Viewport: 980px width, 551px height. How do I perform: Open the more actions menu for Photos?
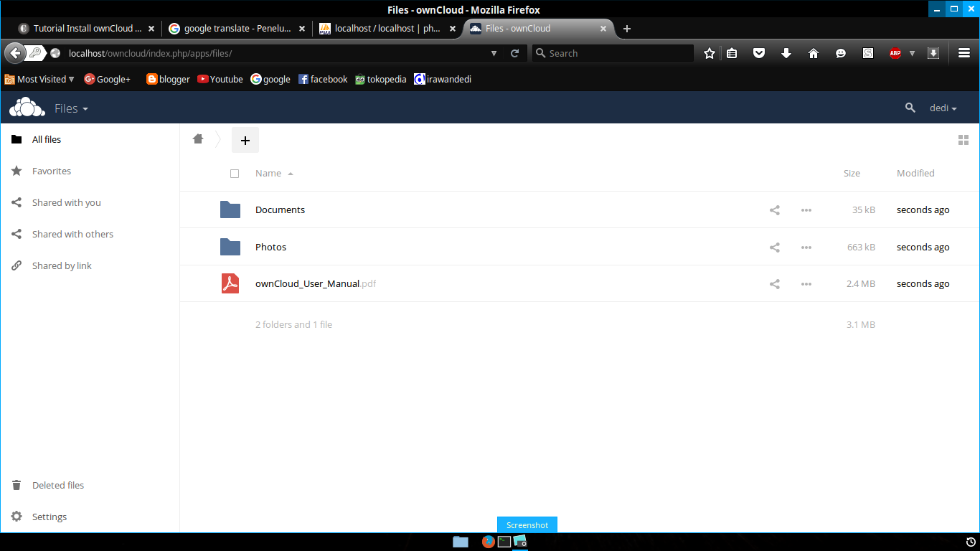pyautogui.click(x=806, y=247)
